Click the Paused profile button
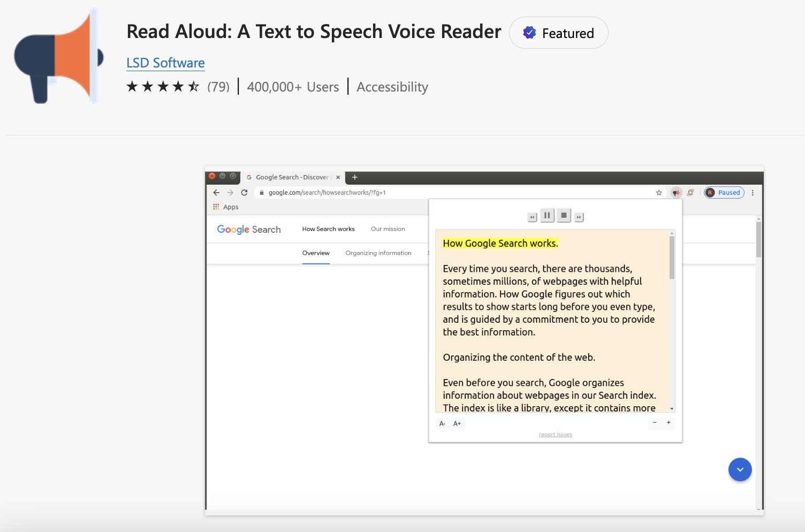Image resolution: width=805 pixels, height=532 pixels. pyautogui.click(x=724, y=193)
